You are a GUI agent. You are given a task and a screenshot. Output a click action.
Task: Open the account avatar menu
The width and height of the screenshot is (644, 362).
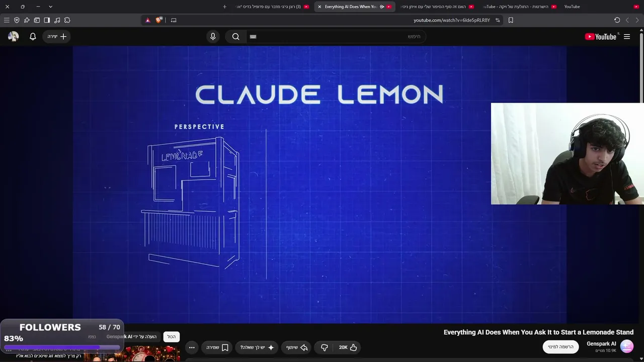pyautogui.click(x=14, y=36)
